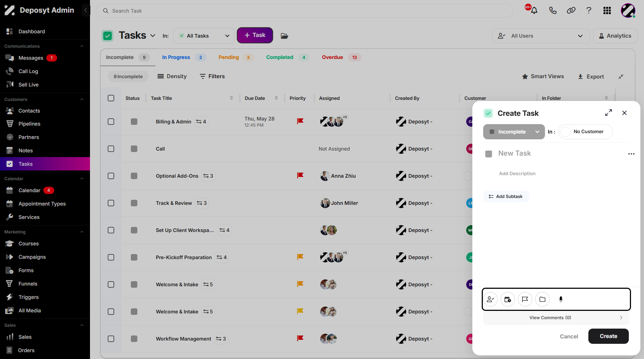Collapse the Marketing sidebar section
The height and width of the screenshot is (359, 644).
tap(82, 232)
